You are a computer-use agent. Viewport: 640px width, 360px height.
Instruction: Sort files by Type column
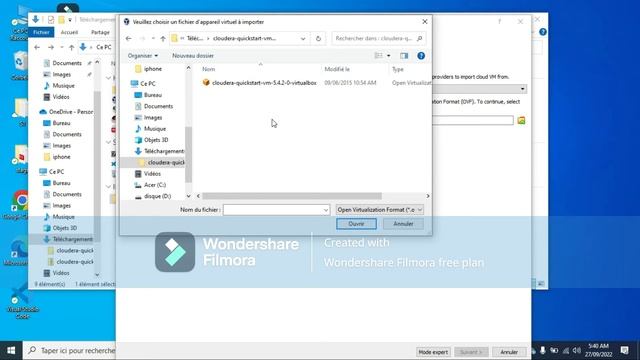tap(398, 69)
